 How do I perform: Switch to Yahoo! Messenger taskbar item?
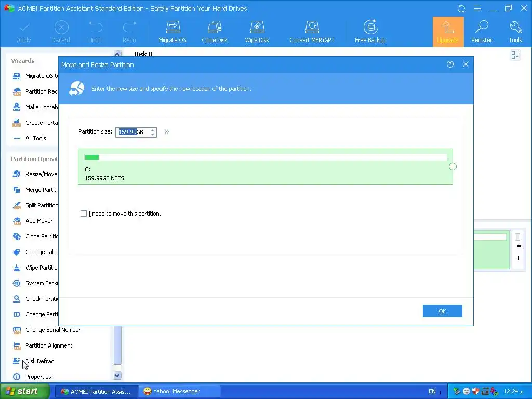tap(179, 392)
